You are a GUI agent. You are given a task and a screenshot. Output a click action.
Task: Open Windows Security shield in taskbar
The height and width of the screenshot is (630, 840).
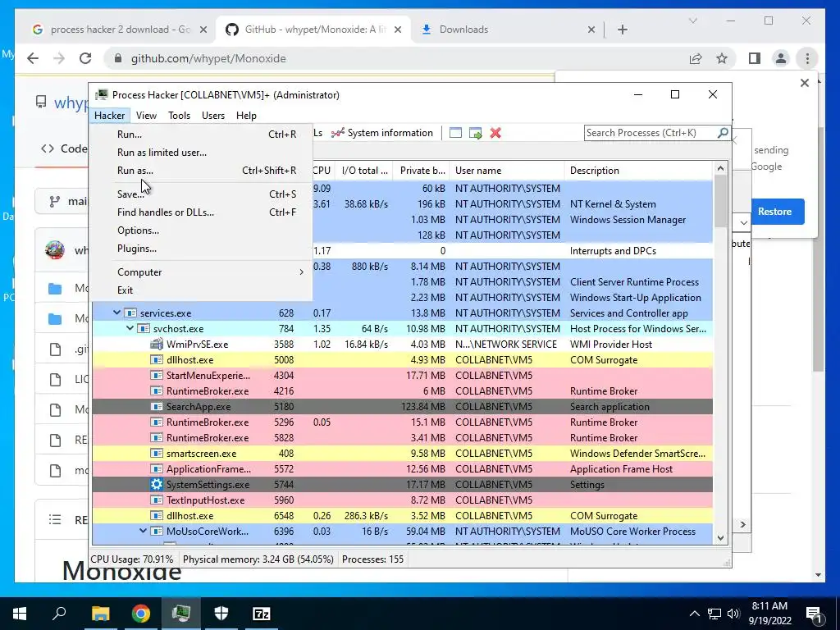coord(221,614)
